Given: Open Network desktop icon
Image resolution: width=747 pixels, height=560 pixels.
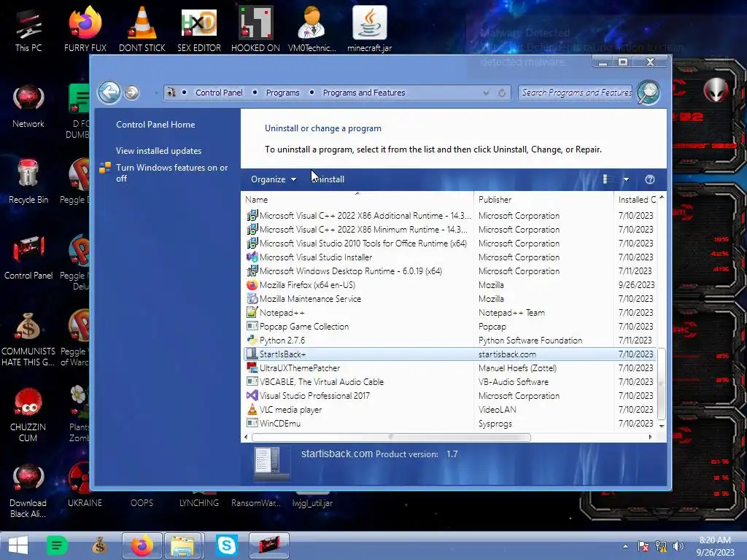Looking at the screenshot, I should 28,106.
